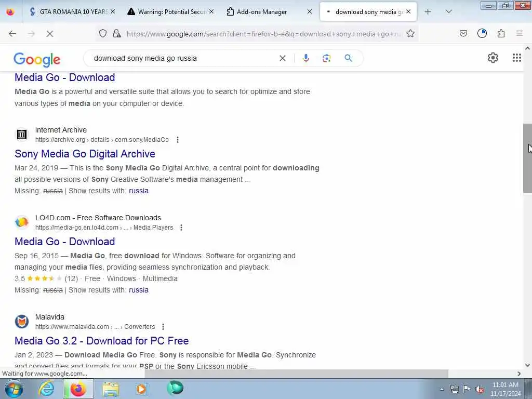Viewport: 532px width, 399px height.
Task: Open Windows Start menu
Action: (14, 389)
